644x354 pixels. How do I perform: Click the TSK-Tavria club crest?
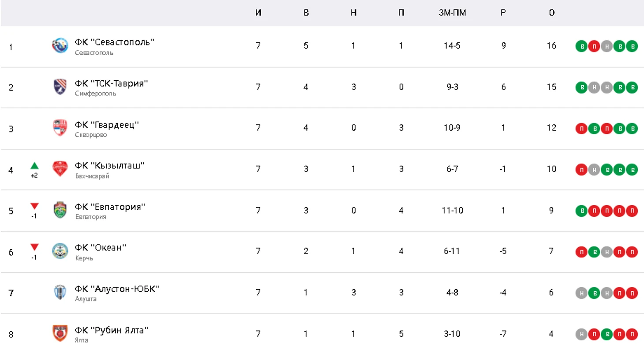pos(60,87)
